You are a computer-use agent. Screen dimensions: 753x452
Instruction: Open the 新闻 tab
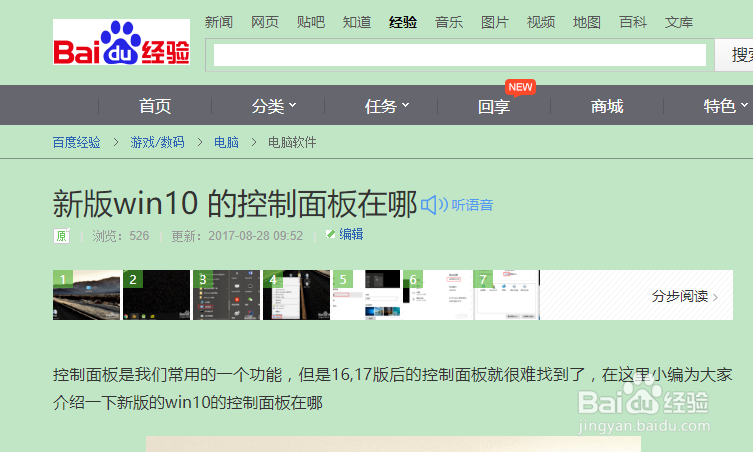coord(219,22)
